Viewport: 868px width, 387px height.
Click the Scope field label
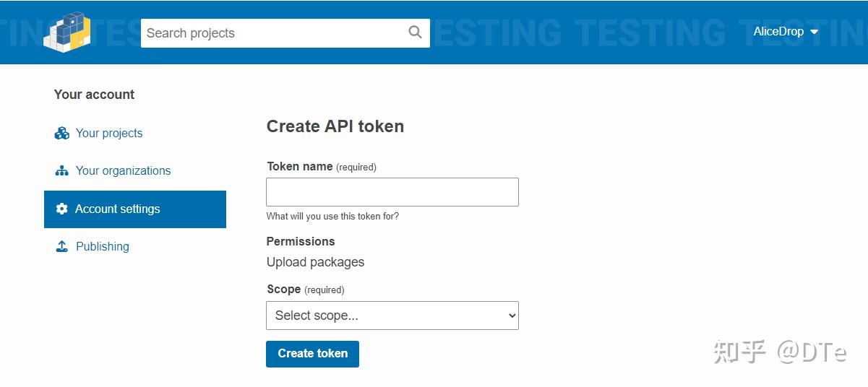coord(283,289)
